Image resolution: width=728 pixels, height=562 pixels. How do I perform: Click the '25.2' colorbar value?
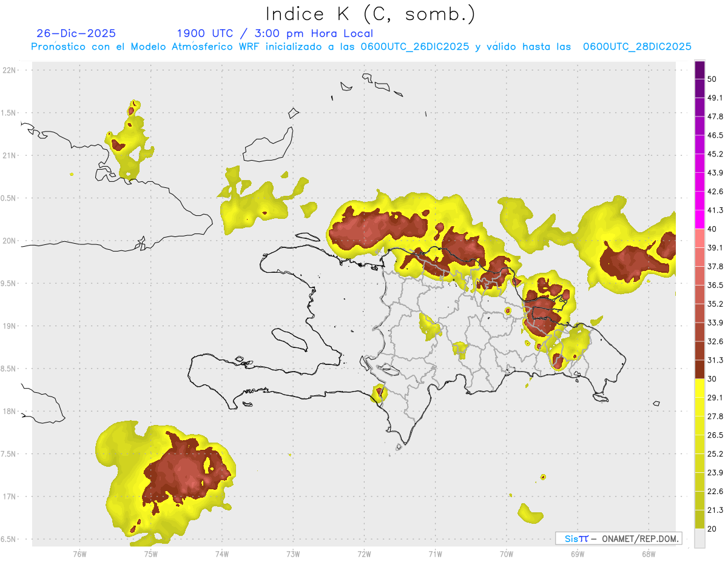pyautogui.click(x=715, y=453)
